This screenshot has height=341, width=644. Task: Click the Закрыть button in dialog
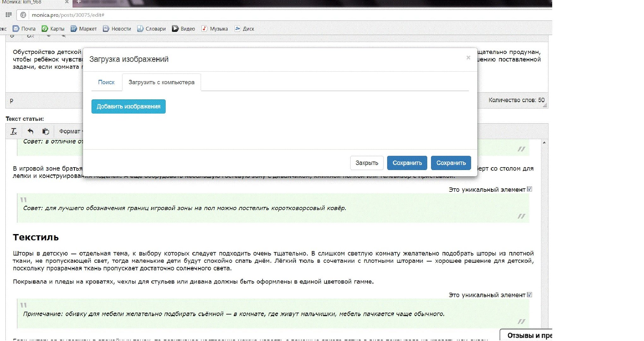[x=367, y=163]
